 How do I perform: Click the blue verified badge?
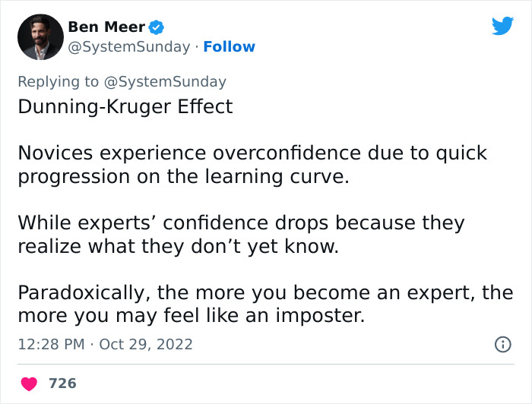click(x=157, y=27)
